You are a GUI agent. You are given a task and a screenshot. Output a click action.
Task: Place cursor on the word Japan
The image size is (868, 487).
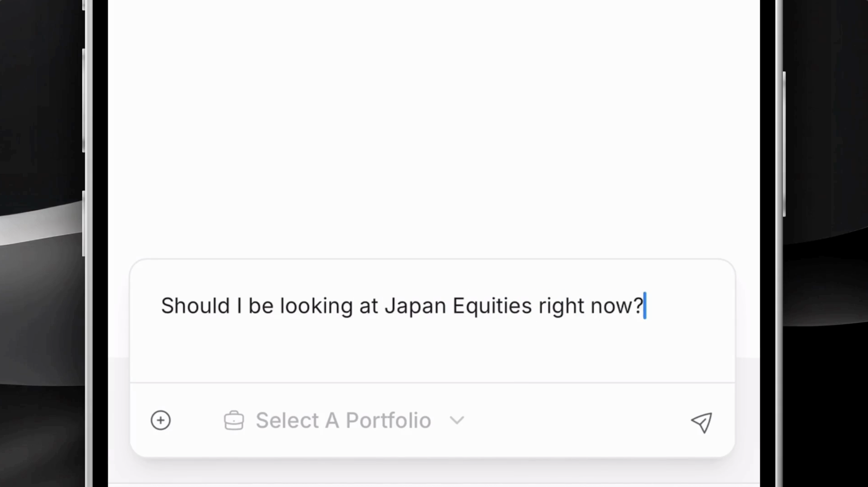(415, 306)
